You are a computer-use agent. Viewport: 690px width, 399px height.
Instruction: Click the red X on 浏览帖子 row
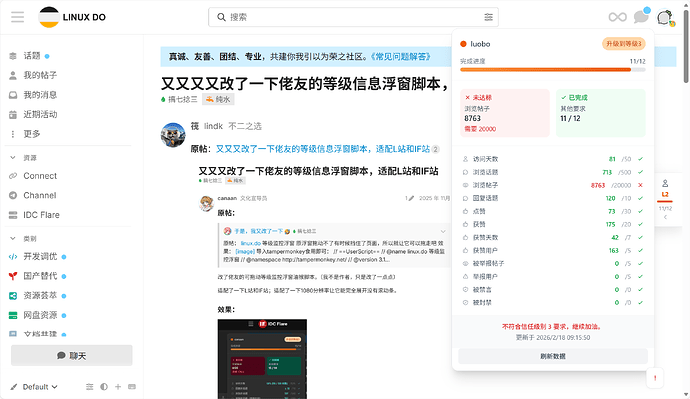click(x=640, y=185)
